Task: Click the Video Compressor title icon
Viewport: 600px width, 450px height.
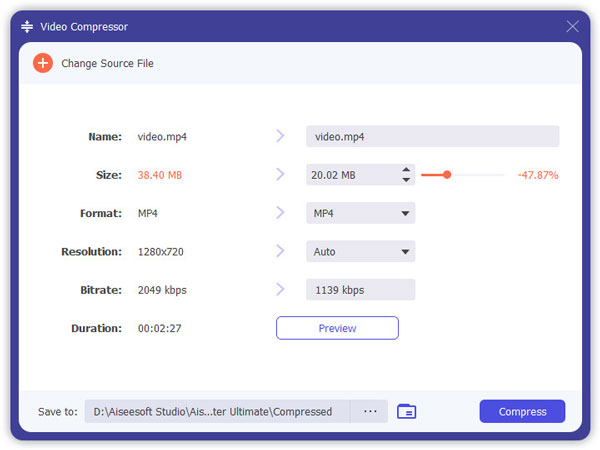Action: click(27, 26)
